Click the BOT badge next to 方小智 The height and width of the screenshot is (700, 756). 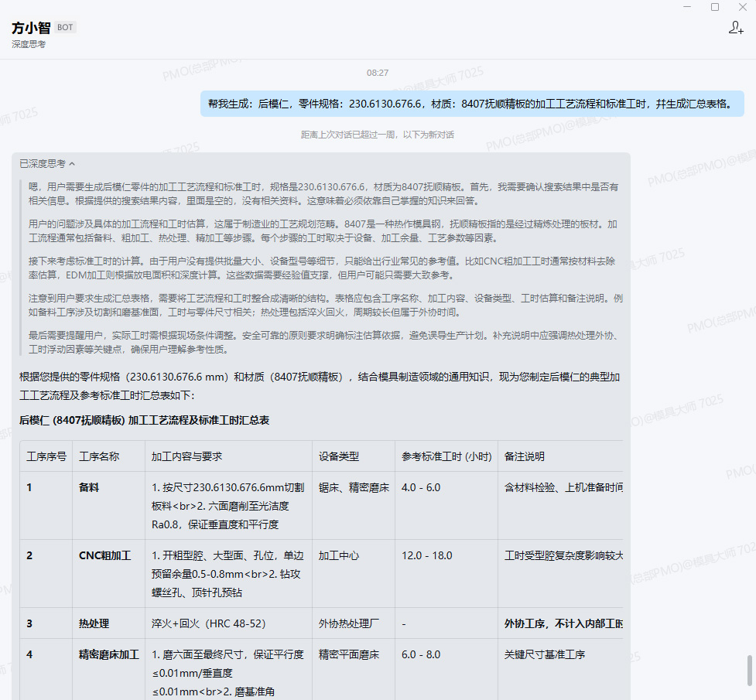point(66,27)
